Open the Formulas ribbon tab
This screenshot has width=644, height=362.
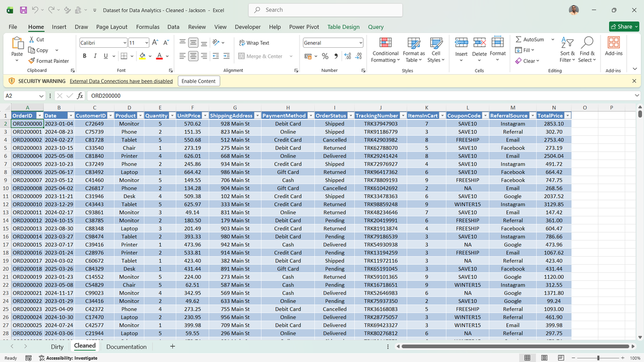click(x=148, y=27)
